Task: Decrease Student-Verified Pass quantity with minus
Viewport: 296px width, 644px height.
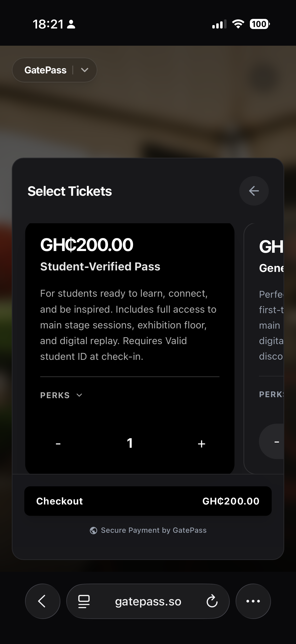Action: coord(58,444)
